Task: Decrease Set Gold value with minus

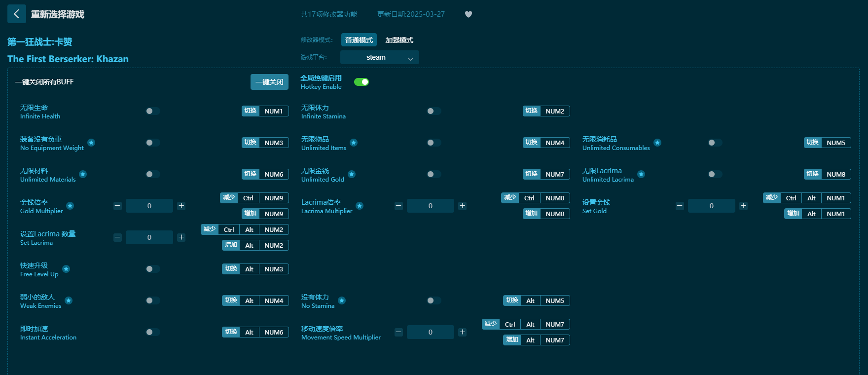Action: 680,206
